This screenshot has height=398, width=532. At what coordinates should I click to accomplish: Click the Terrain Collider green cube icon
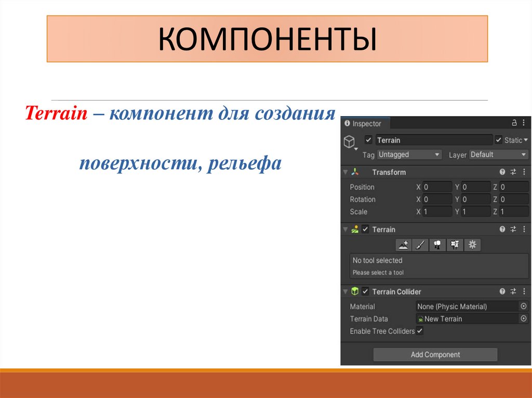click(355, 291)
